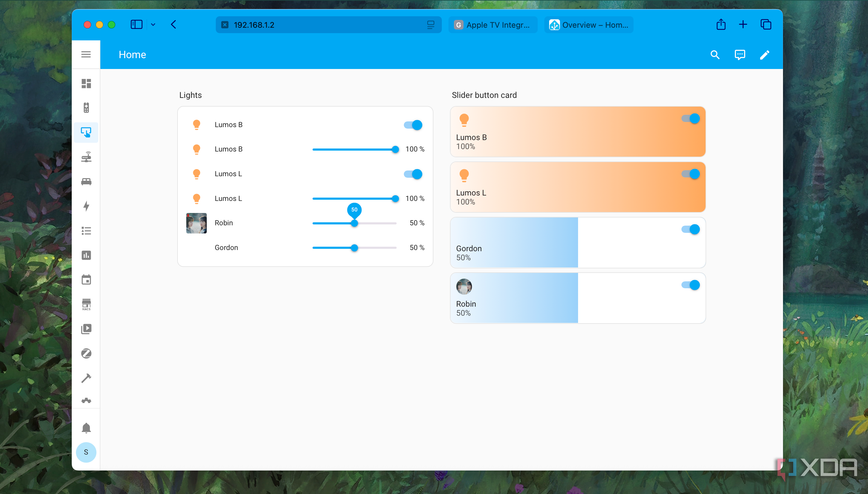Open the hamburger sidebar menu

pos(86,54)
